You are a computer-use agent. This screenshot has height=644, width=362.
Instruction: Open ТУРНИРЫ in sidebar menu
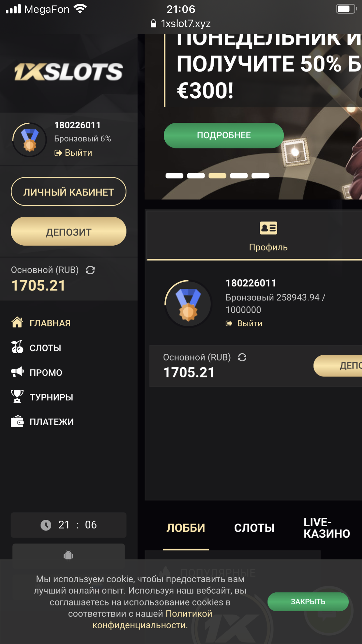point(42,397)
